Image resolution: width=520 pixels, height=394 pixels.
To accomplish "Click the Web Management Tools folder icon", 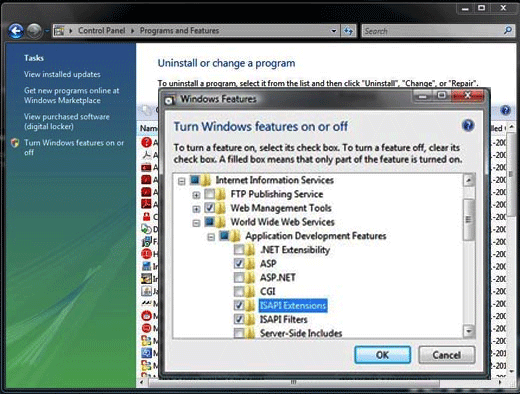I will [221, 208].
